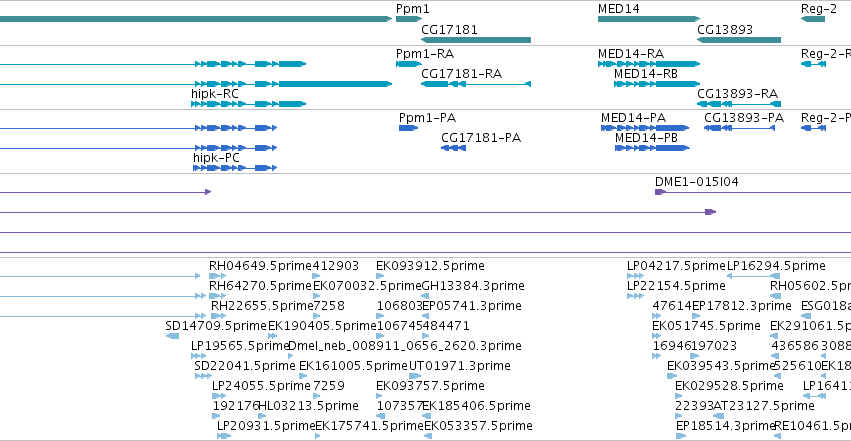Click the 484471 feature label
Viewport: 851px width, 441px height.
tap(447, 326)
